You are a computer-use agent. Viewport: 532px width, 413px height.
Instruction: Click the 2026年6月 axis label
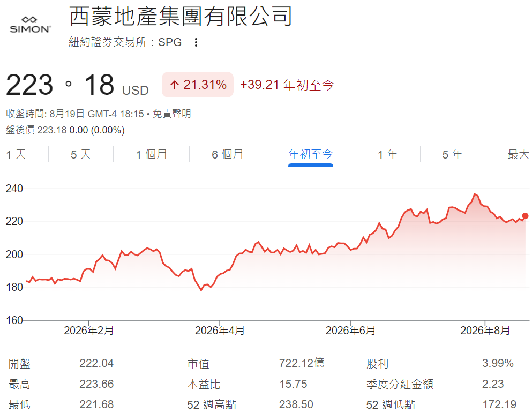[x=350, y=330]
